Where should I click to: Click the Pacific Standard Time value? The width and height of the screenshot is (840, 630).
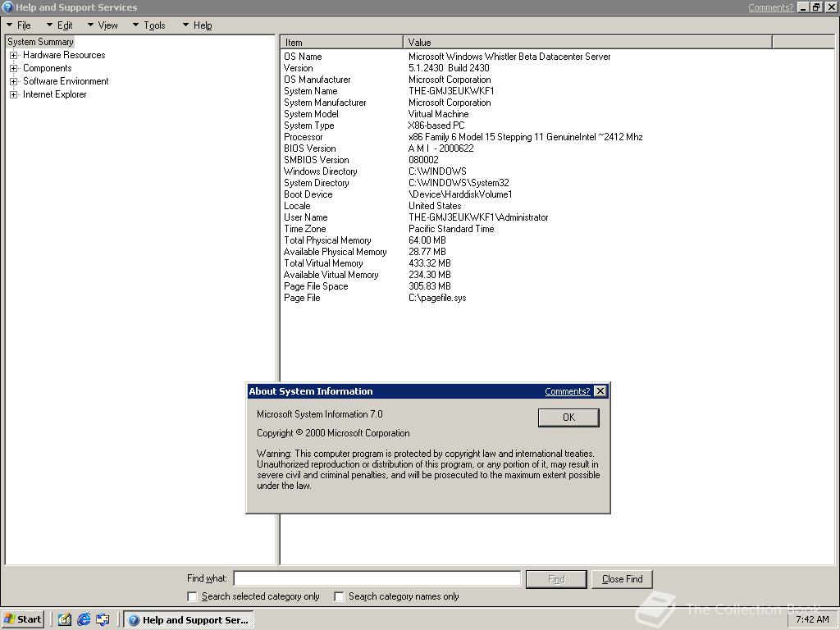pyautogui.click(x=451, y=229)
